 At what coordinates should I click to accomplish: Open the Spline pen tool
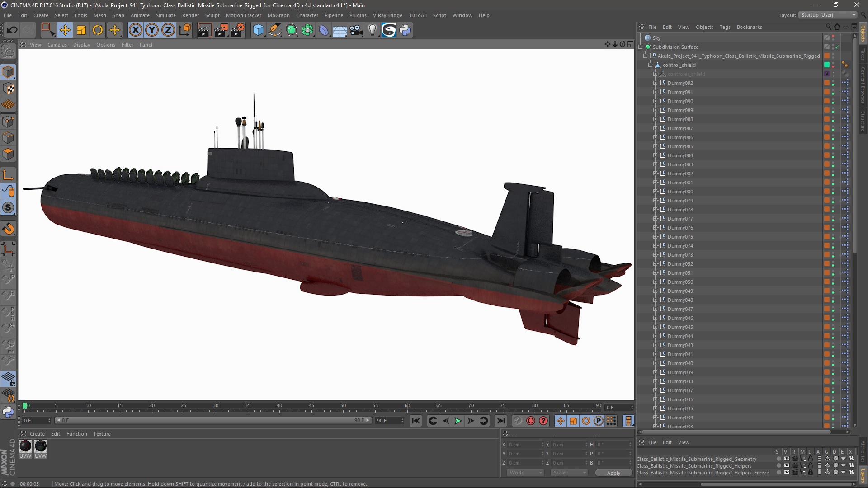(x=275, y=30)
